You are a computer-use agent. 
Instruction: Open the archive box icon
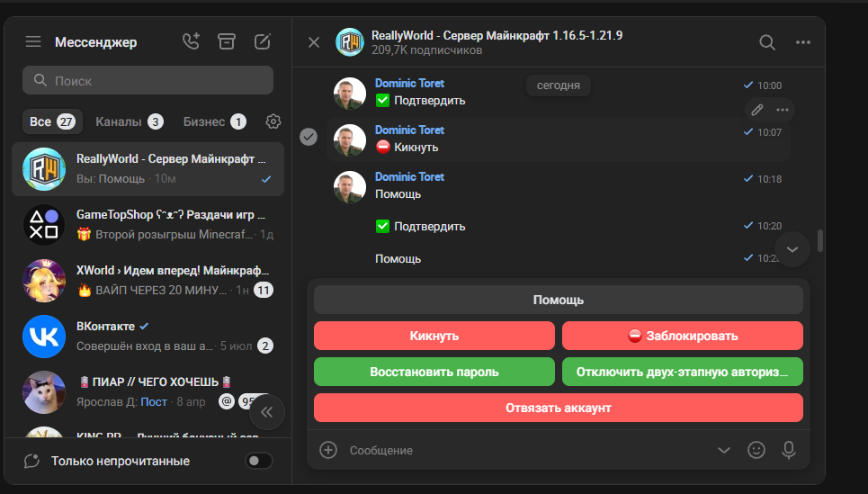[227, 41]
